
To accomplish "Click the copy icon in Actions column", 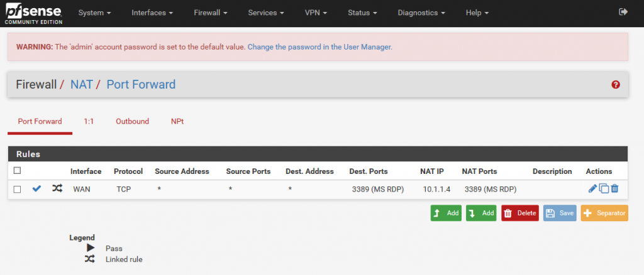I will (x=604, y=188).
